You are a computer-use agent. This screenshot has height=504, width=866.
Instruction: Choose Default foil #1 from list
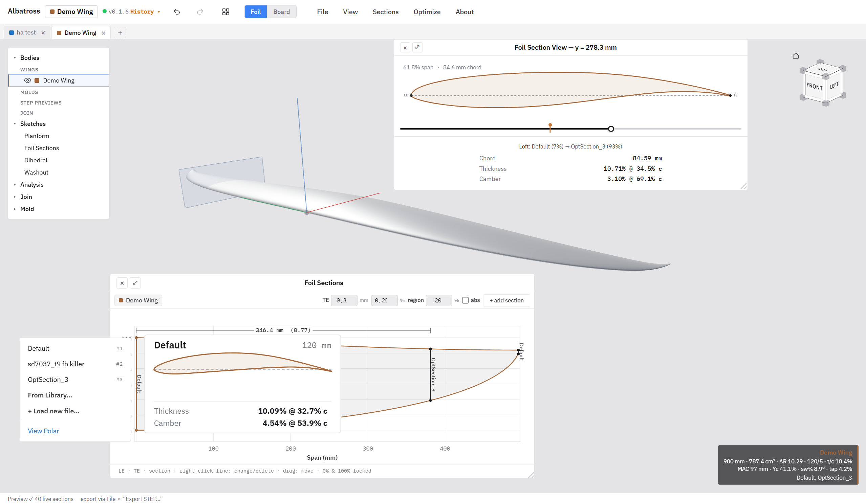coord(75,348)
